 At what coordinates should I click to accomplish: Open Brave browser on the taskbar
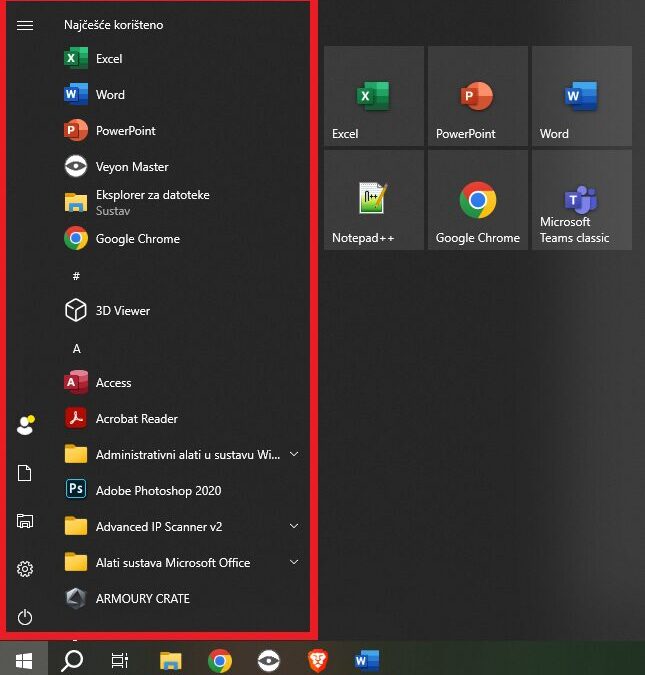click(x=318, y=660)
